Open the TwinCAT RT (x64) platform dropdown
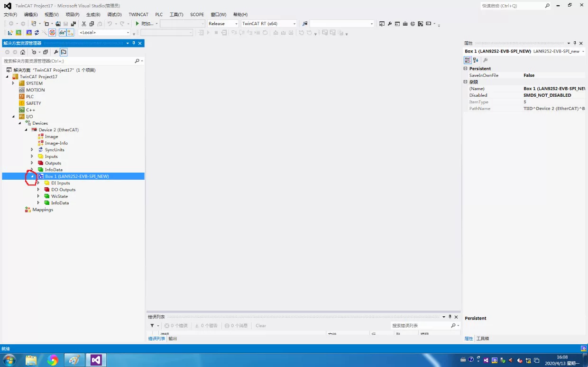Image resolution: width=588 pixels, height=367 pixels. (x=294, y=24)
